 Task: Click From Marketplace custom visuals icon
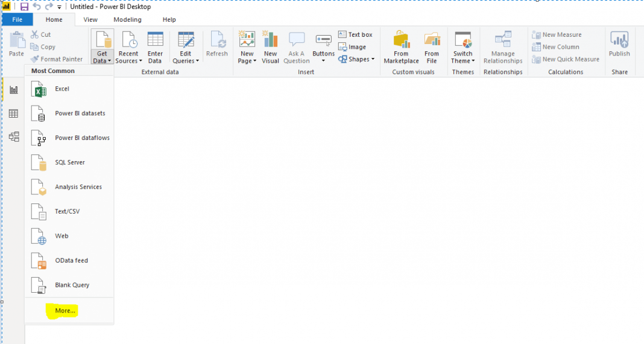click(x=401, y=40)
